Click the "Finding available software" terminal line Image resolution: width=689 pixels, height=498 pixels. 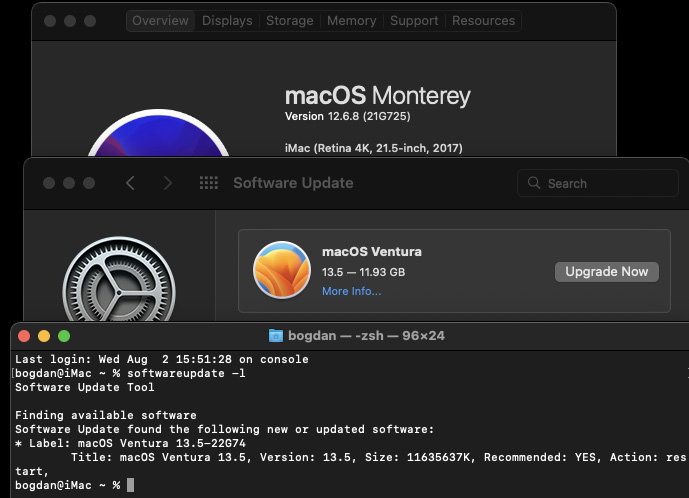pyautogui.click(x=106, y=415)
